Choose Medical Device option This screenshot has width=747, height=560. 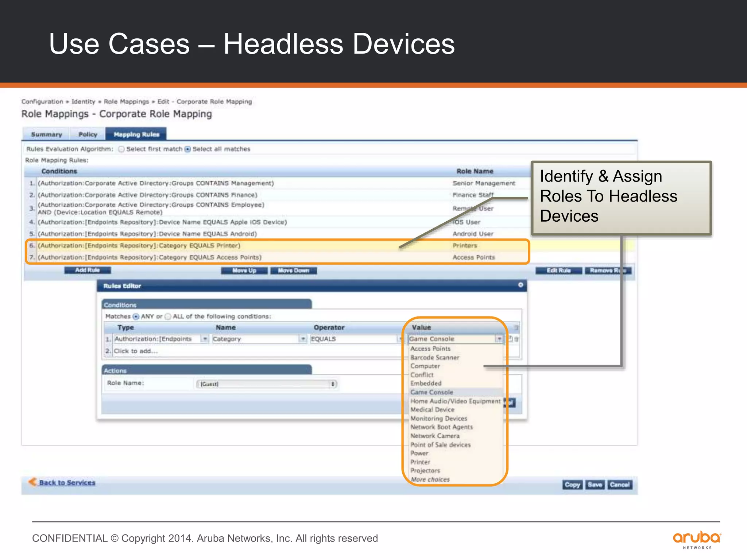[x=432, y=410]
